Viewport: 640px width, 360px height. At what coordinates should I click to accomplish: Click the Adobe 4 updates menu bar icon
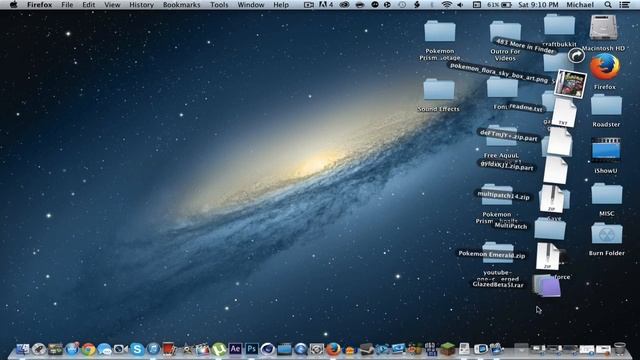click(x=326, y=5)
